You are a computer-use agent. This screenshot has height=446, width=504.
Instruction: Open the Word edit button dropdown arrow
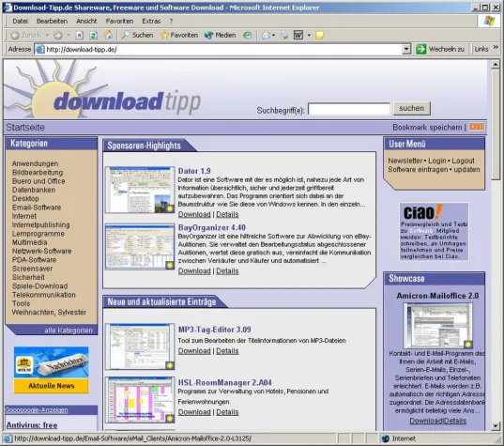click(x=309, y=35)
